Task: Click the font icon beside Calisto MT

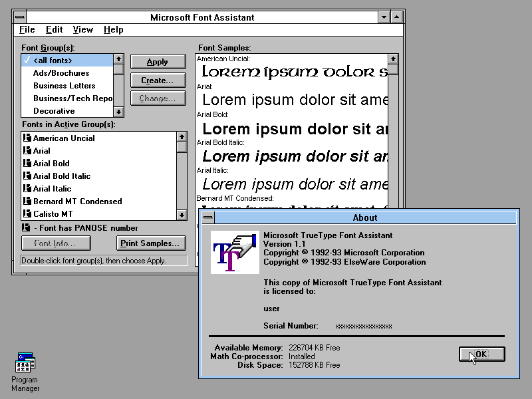Action: (27, 213)
